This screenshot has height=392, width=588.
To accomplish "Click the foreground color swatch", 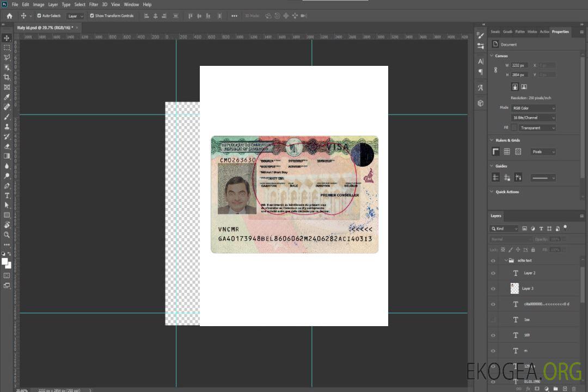I will pyautogui.click(x=5, y=261).
